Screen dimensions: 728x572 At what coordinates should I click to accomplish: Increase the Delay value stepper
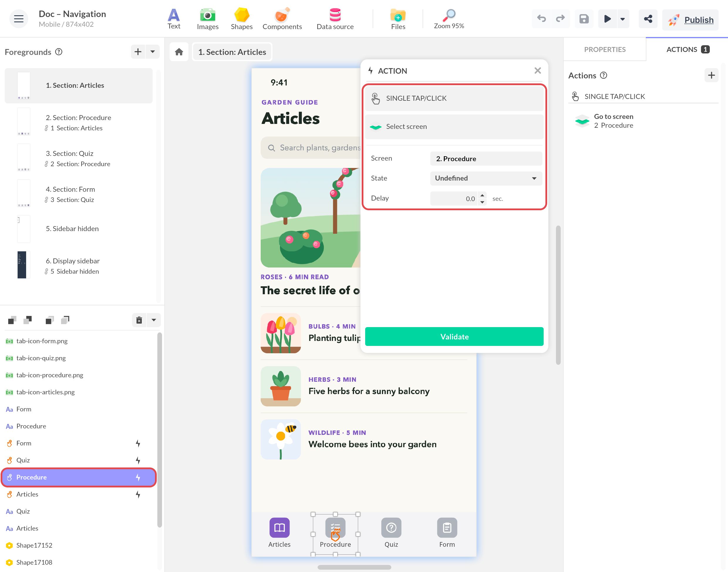point(482,195)
